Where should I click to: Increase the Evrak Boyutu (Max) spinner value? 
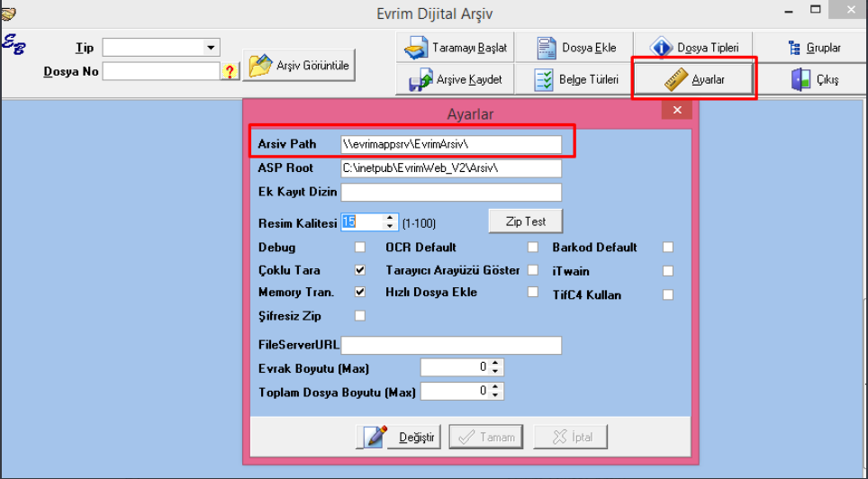coord(496,364)
